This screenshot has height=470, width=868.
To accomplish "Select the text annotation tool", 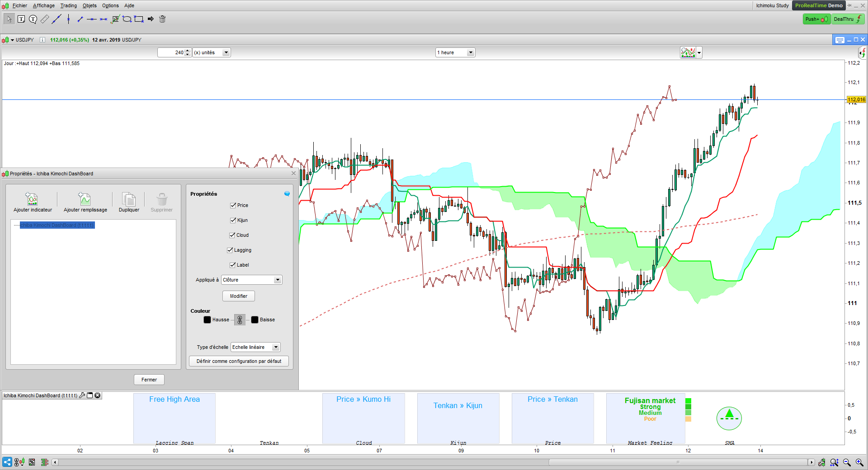I will [21, 19].
